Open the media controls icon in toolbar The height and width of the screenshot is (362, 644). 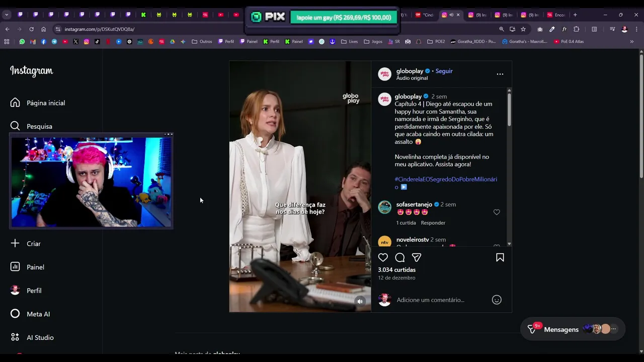pos(612,29)
